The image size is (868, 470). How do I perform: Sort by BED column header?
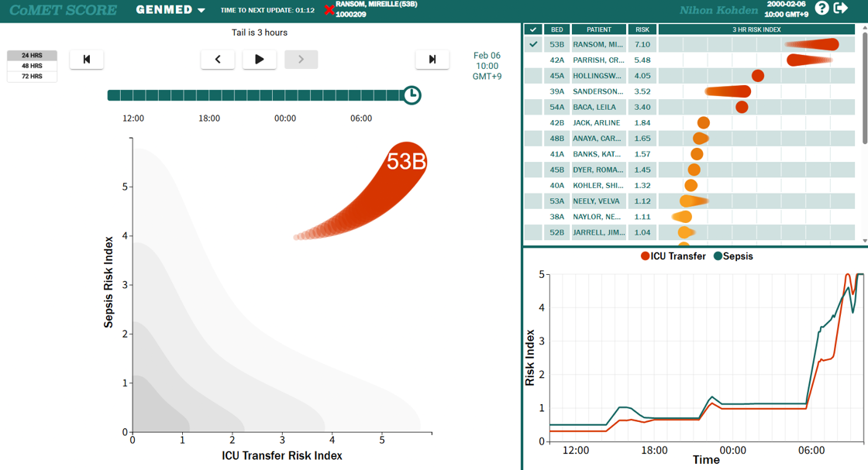[557, 29]
